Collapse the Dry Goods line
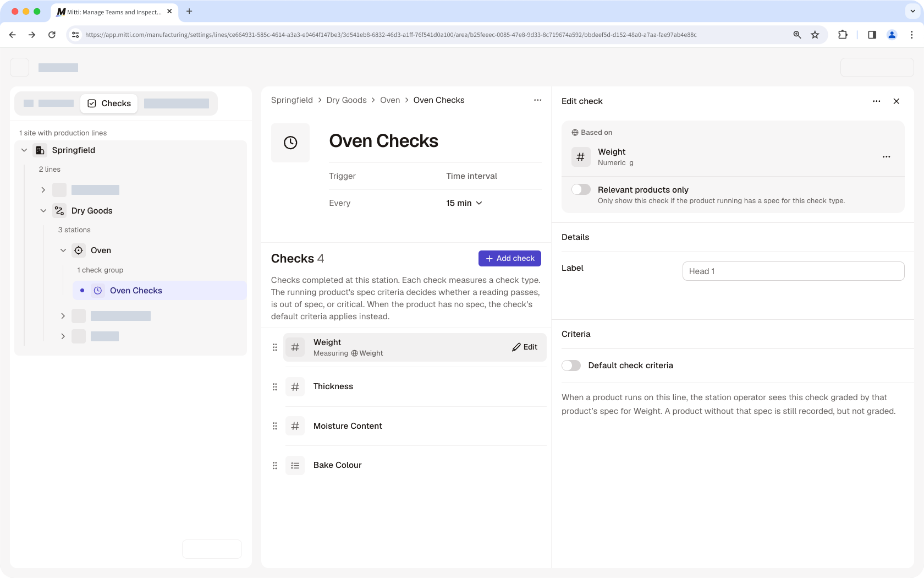The image size is (924, 578). click(43, 211)
